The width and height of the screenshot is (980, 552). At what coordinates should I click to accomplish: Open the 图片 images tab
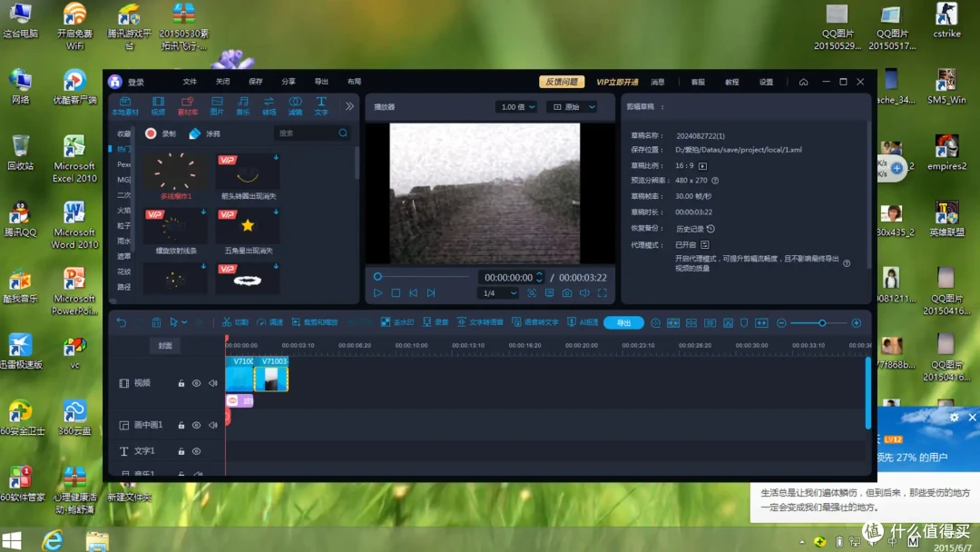click(x=217, y=106)
